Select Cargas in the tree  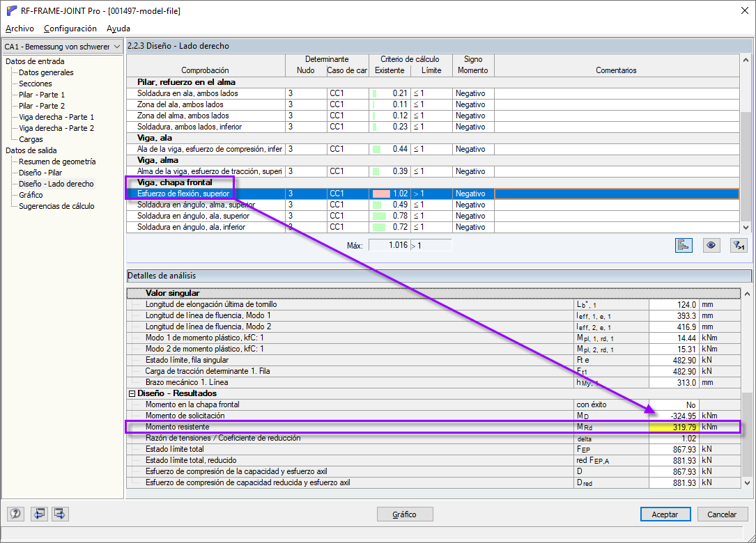(x=31, y=139)
